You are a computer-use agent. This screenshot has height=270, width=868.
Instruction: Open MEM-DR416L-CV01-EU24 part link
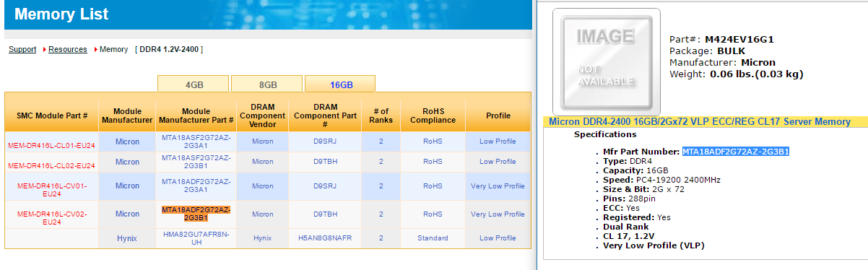tap(51, 189)
